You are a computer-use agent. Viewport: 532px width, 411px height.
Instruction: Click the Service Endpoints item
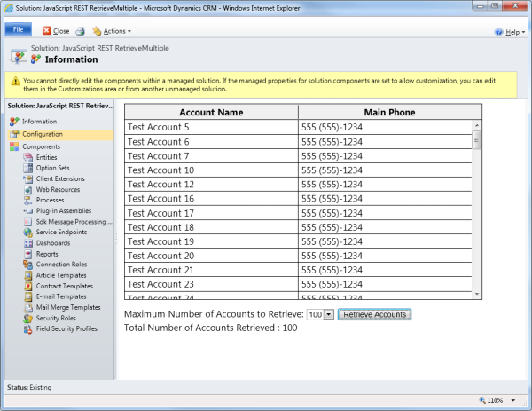coord(61,233)
